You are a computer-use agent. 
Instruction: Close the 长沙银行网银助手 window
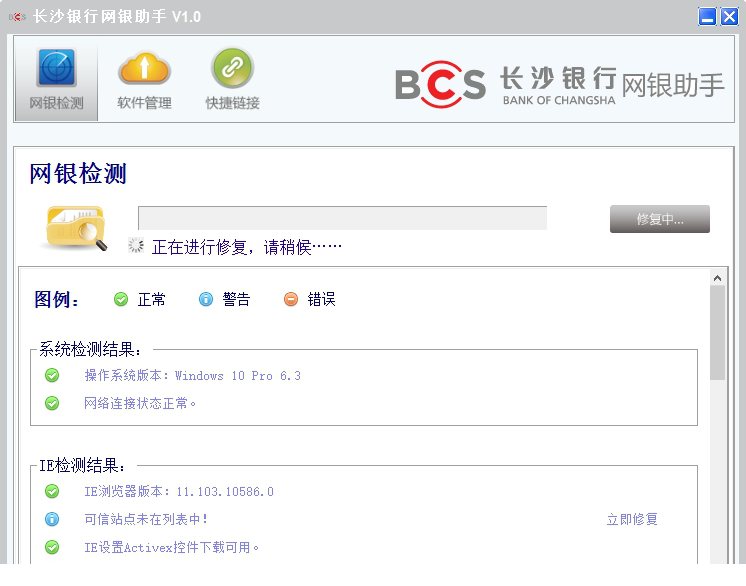pyautogui.click(x=729, y=17)
